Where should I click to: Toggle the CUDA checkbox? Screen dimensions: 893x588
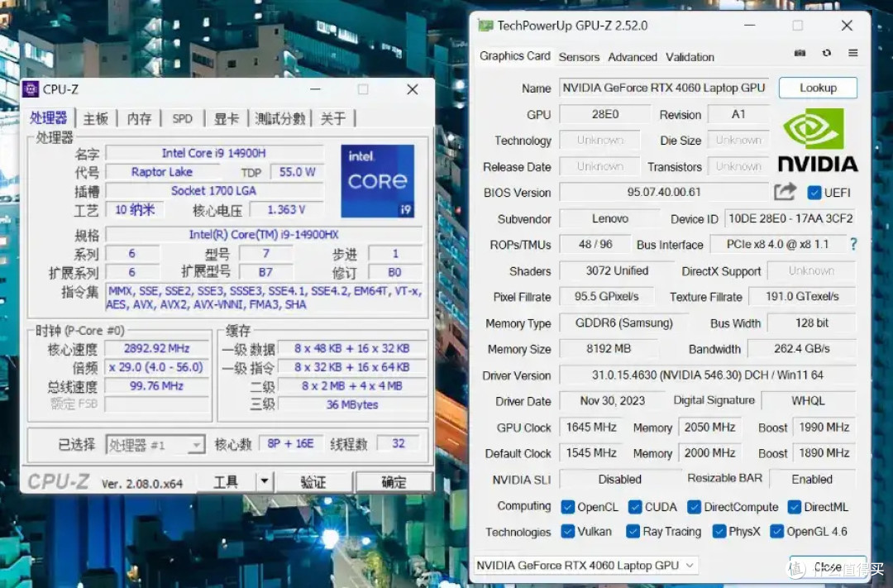(x=634, y=506)
